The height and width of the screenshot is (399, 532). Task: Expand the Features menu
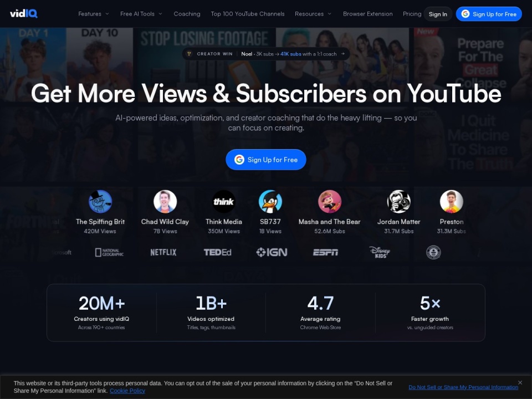click(94, 14)
